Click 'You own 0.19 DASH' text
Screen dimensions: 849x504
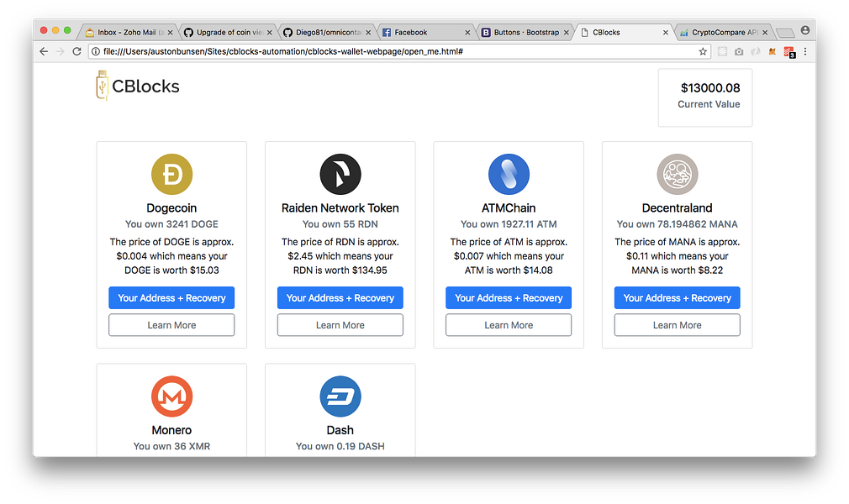point(340,446)
